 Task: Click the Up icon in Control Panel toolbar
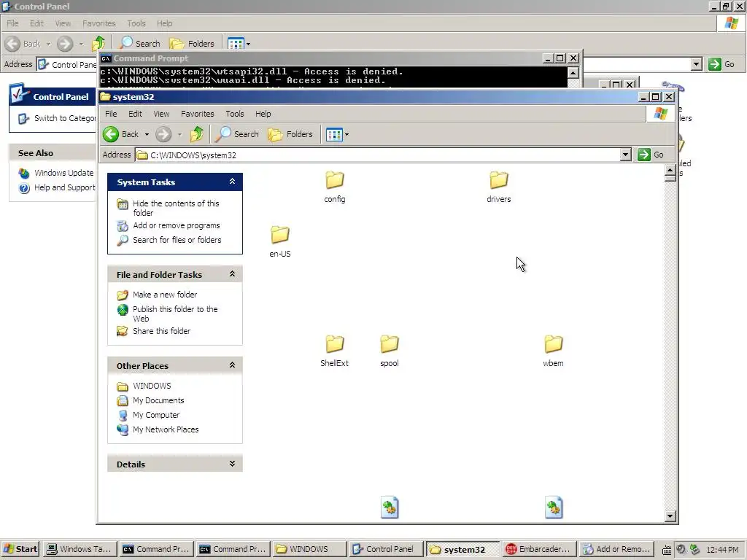(x=98, y=43)
